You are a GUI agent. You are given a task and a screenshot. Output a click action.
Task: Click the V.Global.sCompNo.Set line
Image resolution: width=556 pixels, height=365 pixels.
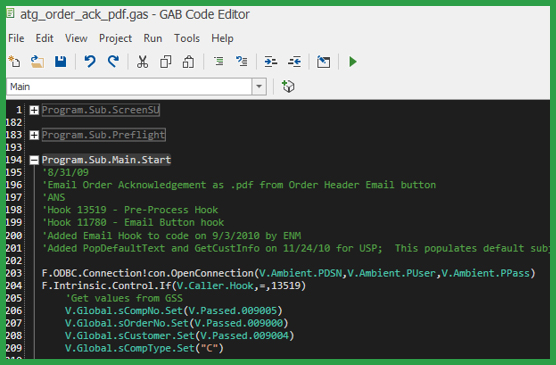(x=174, y=311)
